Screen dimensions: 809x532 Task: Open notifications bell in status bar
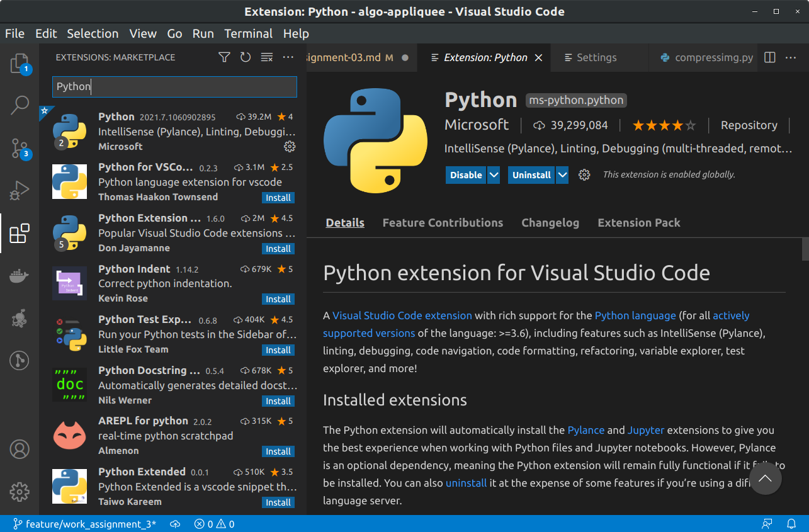click(x=791, y=524)
